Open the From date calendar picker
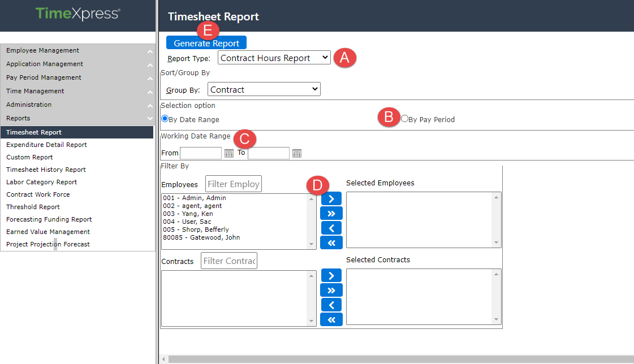The width and height of the screenshot is (634, 364). 228,153
